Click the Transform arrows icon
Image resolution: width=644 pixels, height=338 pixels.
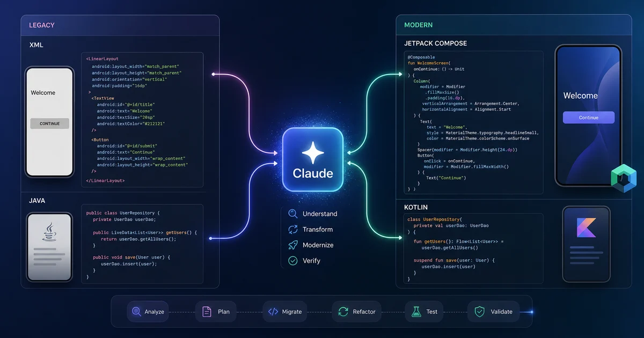[293, 229]
